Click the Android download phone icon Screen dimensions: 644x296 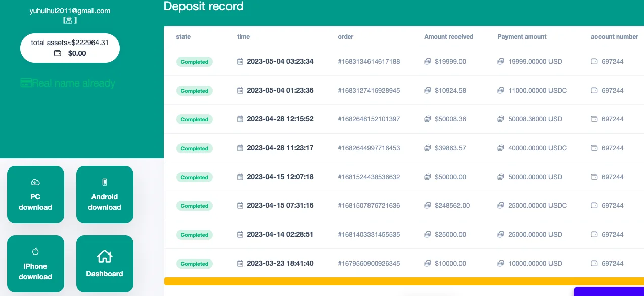[105, 182]
